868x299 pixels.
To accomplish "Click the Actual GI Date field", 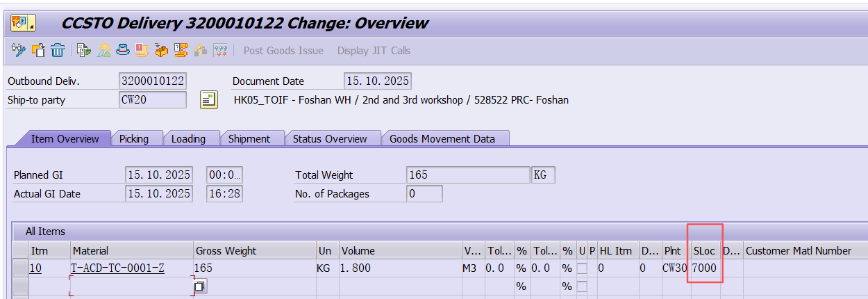I will [x=158, y=194].
